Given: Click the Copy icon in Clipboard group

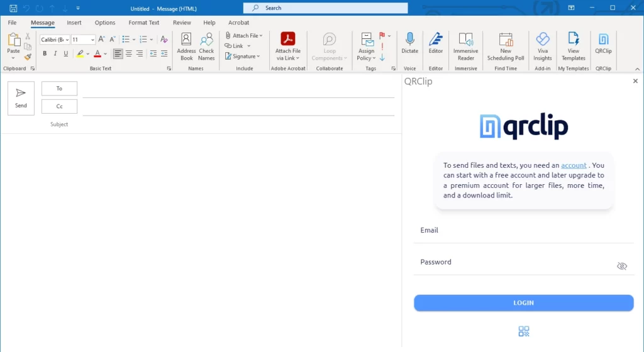Looking at the screenshot, I should 28,47.
